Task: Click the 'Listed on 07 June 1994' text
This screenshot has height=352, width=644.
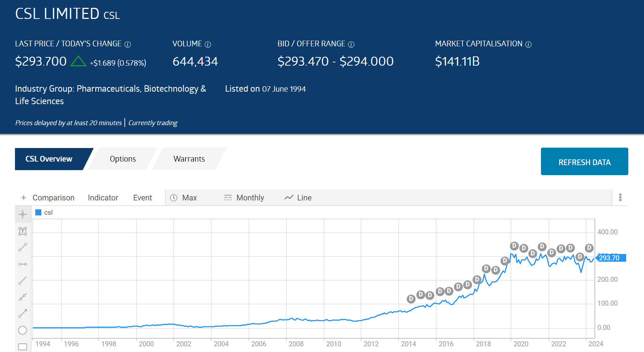Action: pos(265,89)
